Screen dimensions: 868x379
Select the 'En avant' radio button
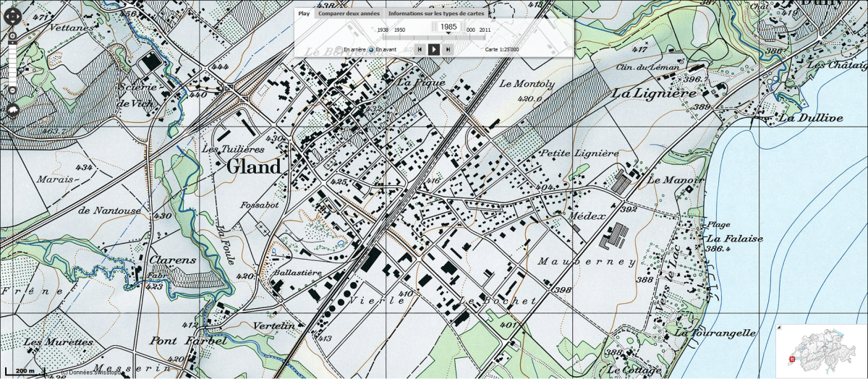click(371, 50)
